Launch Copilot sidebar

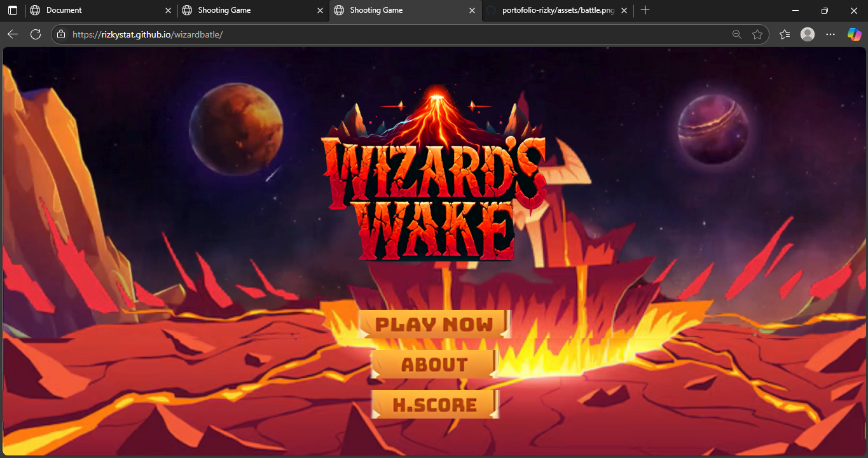tap(854, 34)
